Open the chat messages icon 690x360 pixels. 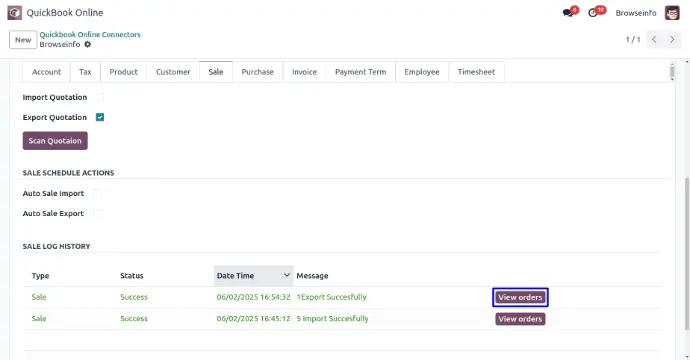[x=568, y=13]
